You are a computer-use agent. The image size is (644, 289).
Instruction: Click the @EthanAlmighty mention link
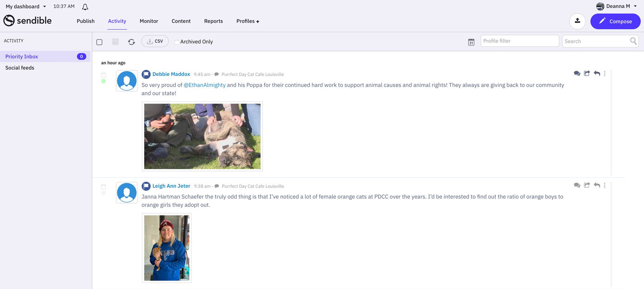click(x=205, y=85)
